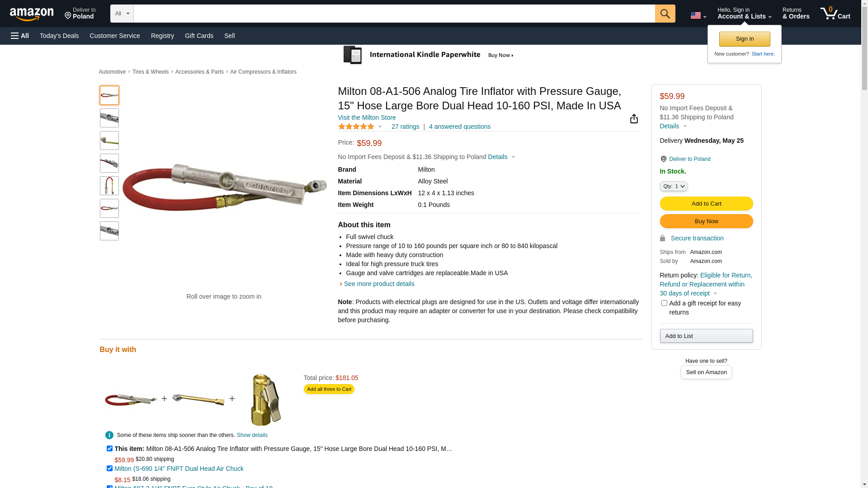Viewport: 868px width, 488px height.
Task: Click the star rating icons
Action: (356, 127)
